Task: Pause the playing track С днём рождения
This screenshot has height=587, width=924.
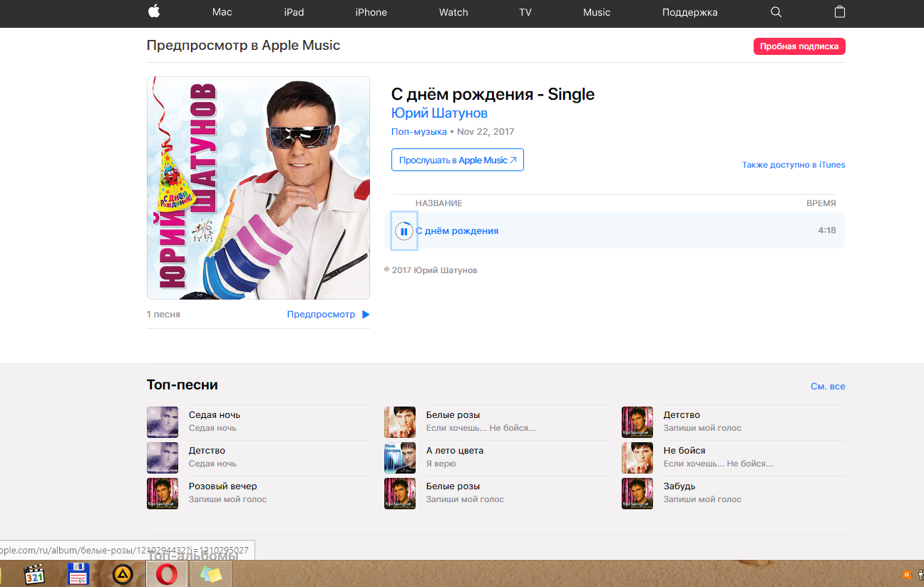Action: [x=404, y=231]
